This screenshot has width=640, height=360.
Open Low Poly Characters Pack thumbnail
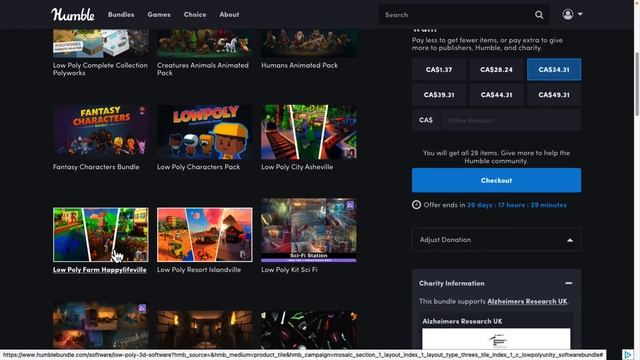click(204, 132)
